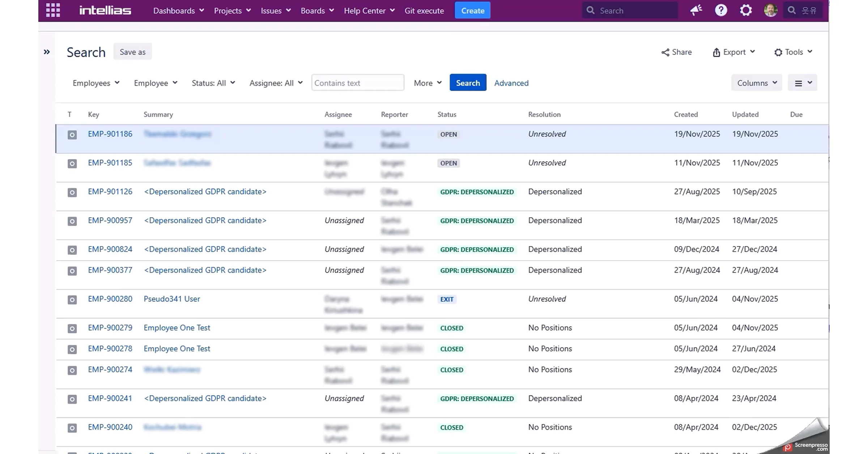
Task: Expand the Assignee: All filter
Action: click(276, 83)
